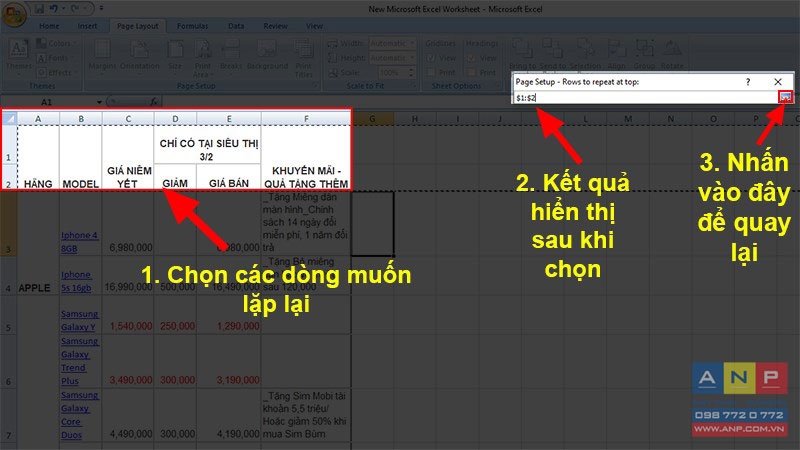
Task: Toggle Gridlines View checkbox
Action: click(x=431, y=58)
